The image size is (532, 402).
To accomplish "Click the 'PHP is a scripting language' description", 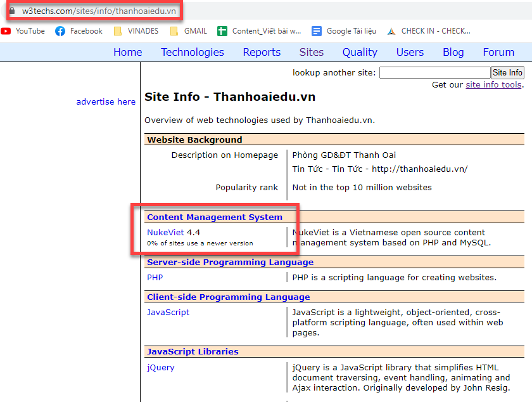I will [x=394, y=277].
